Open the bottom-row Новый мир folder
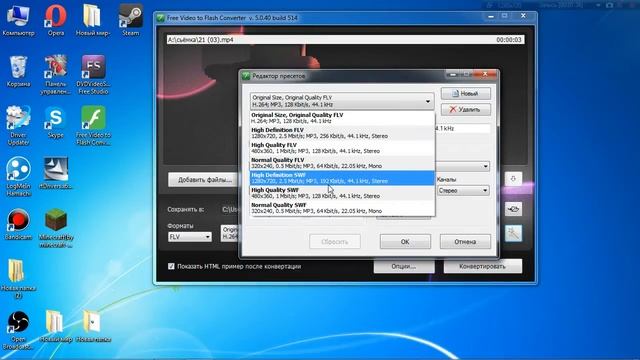This screenshot has height=360, width=640. pos(56,326)
